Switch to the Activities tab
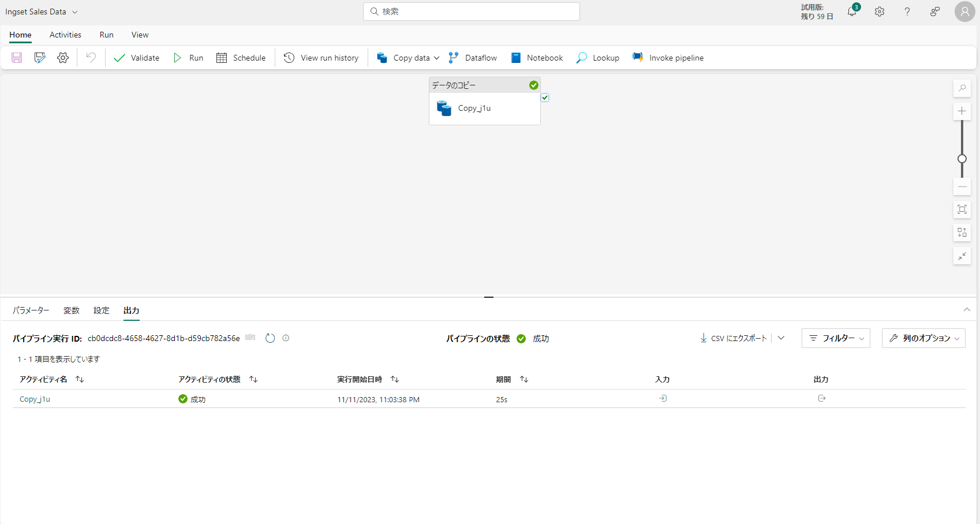 pos(65,35)
